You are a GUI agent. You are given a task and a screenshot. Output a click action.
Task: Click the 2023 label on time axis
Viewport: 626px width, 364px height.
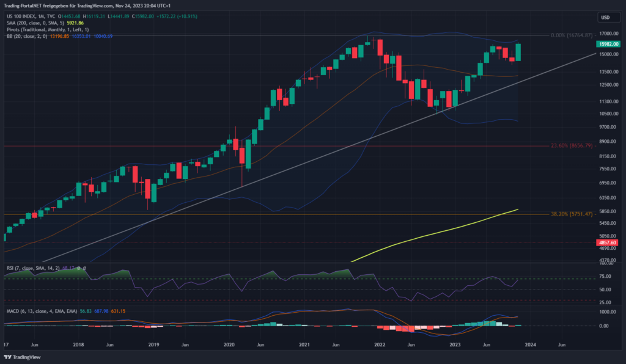point(454,345)
